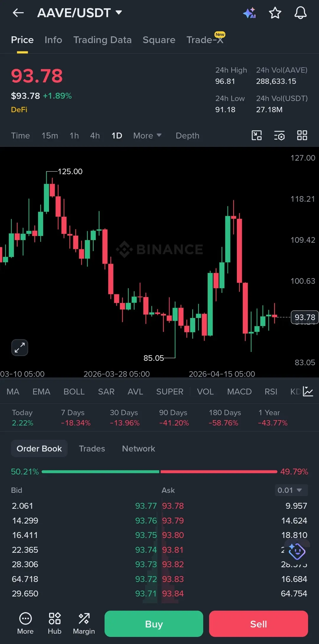Open picture-in-picture chart icon

click(x=257, y=136)
